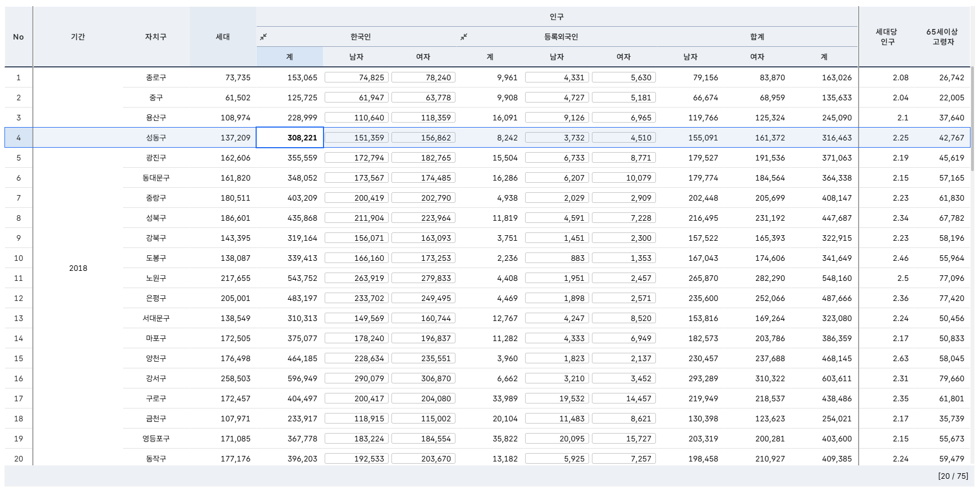Click the 남자 header under 한국인
This screenshot has height=491, width=980.
pos(356,57)
